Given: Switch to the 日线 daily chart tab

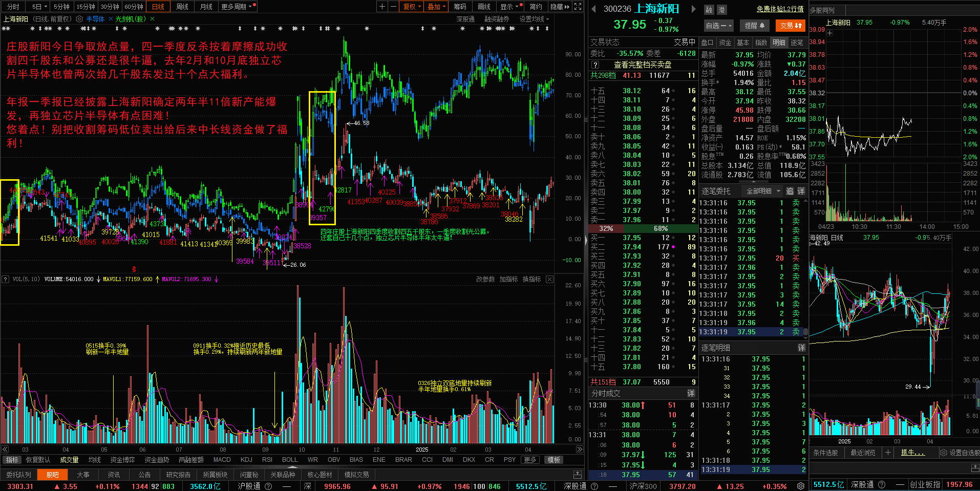Looking at the screenshot, I should click(158, 7).
